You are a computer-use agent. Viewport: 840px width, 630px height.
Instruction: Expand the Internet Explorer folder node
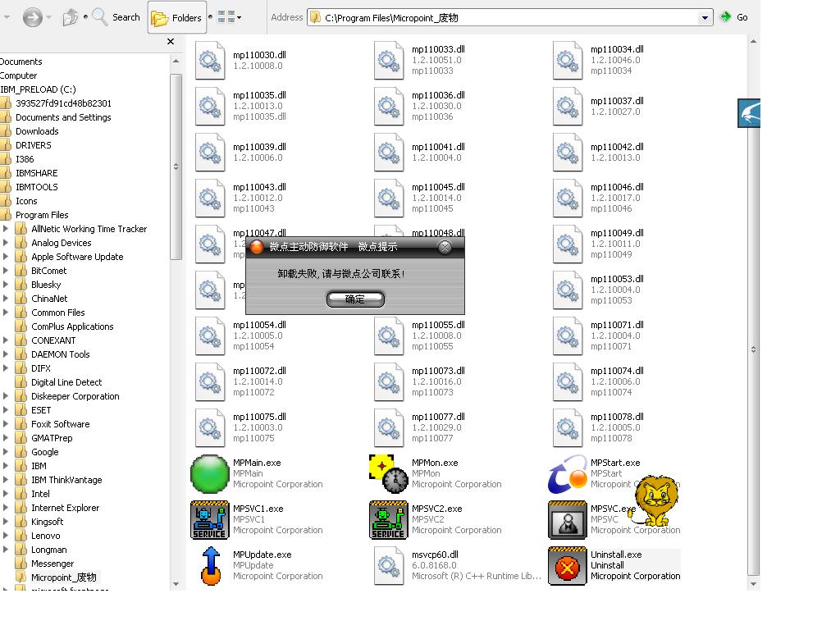6,507
